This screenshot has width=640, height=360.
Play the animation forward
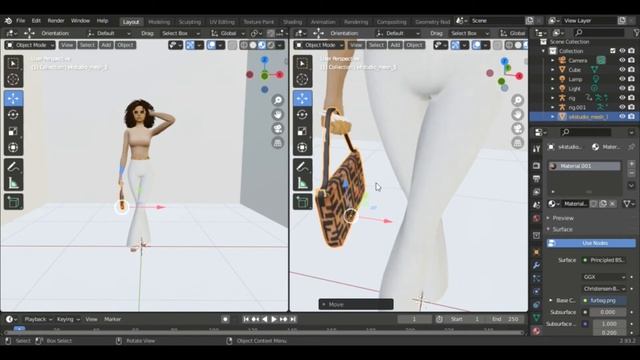(274, 319)
